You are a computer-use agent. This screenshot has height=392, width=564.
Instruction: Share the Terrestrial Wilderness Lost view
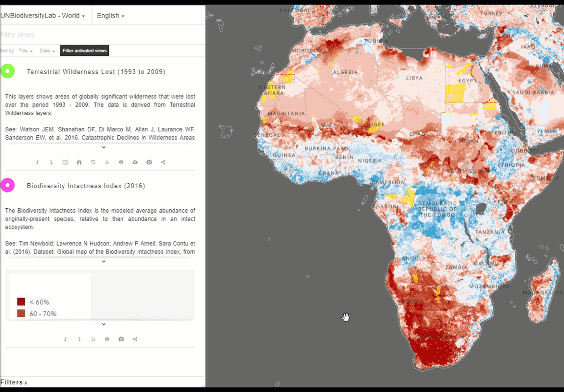tap(163, 162)
